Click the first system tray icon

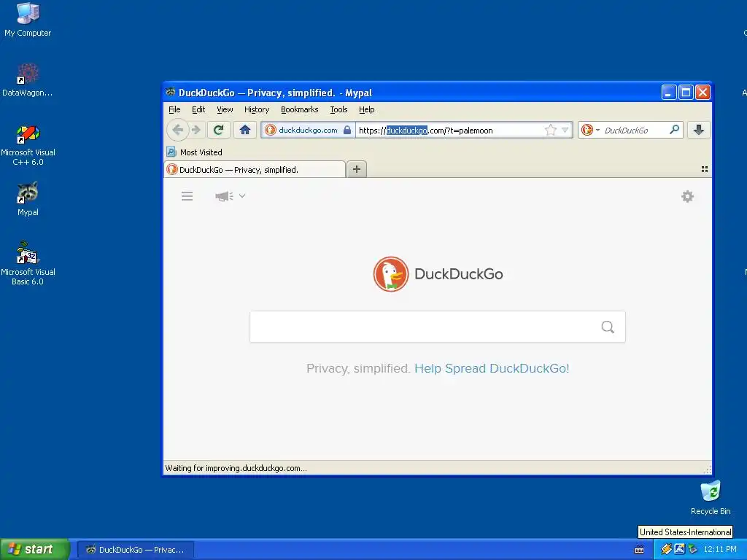[x=665, y=549]
